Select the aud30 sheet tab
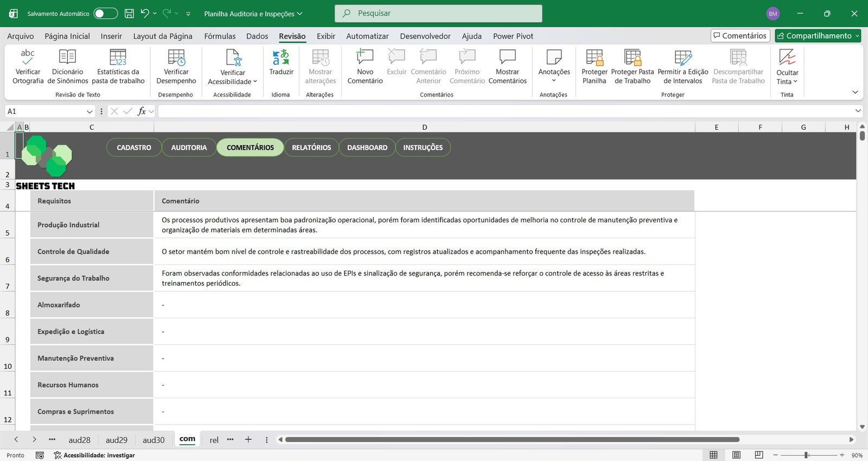The width and height of the screenshot is (868, 461). click(x=154, y=440)
